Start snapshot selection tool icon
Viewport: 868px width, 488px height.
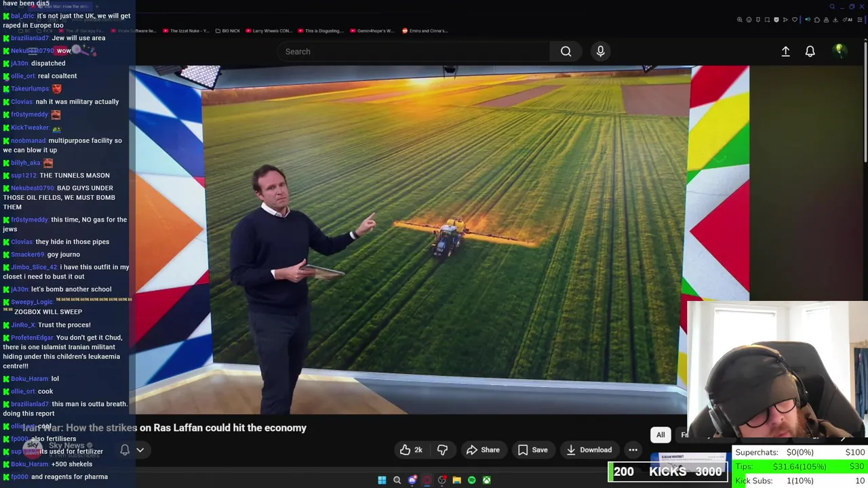(767, 20)
